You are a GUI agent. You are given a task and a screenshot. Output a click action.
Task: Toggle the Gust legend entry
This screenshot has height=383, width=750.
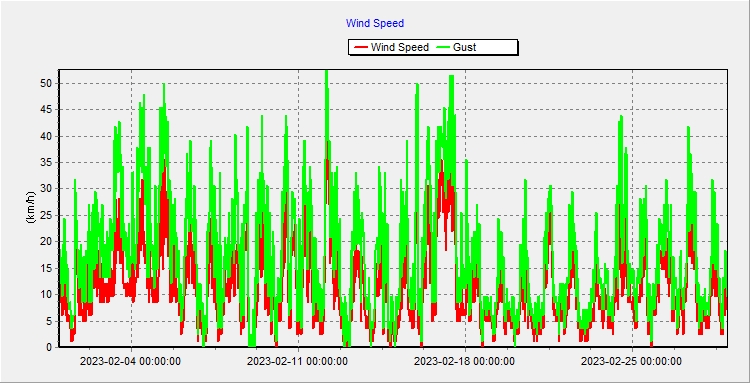point(457,47)
